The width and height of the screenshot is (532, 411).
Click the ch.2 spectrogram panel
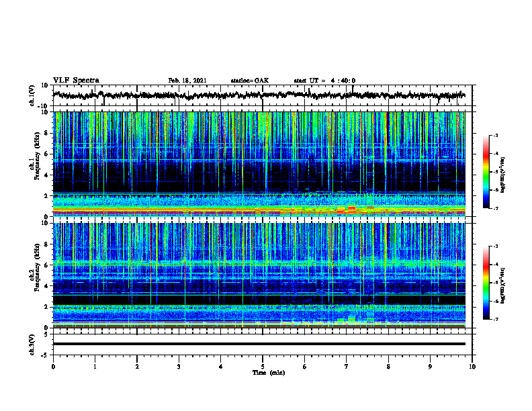(259, 275)
